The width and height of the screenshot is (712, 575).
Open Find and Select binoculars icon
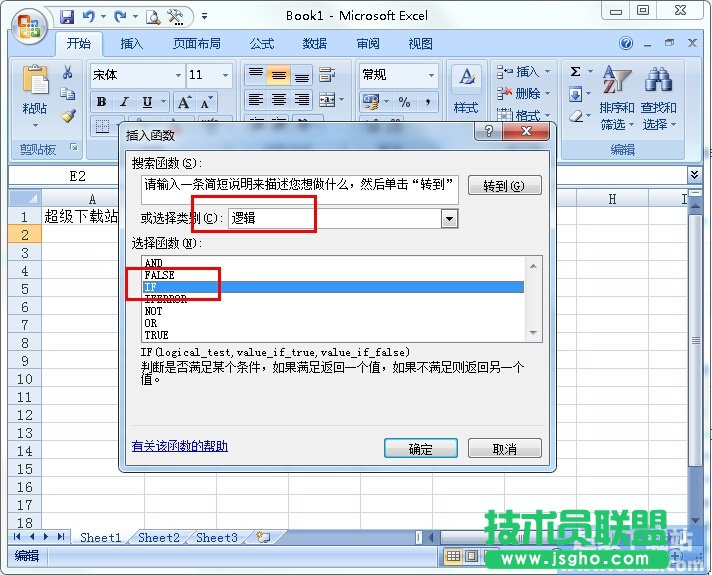pos(658,80)
